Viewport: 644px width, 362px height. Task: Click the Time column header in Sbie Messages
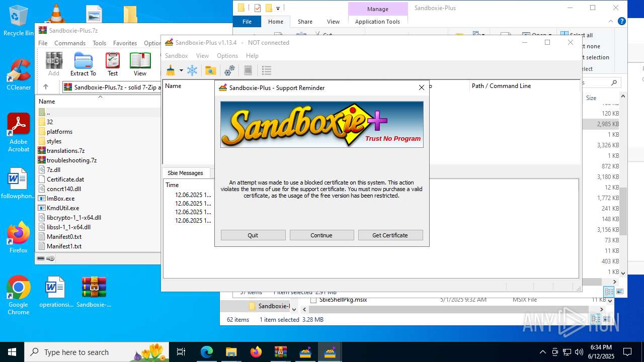coord(172,185)
